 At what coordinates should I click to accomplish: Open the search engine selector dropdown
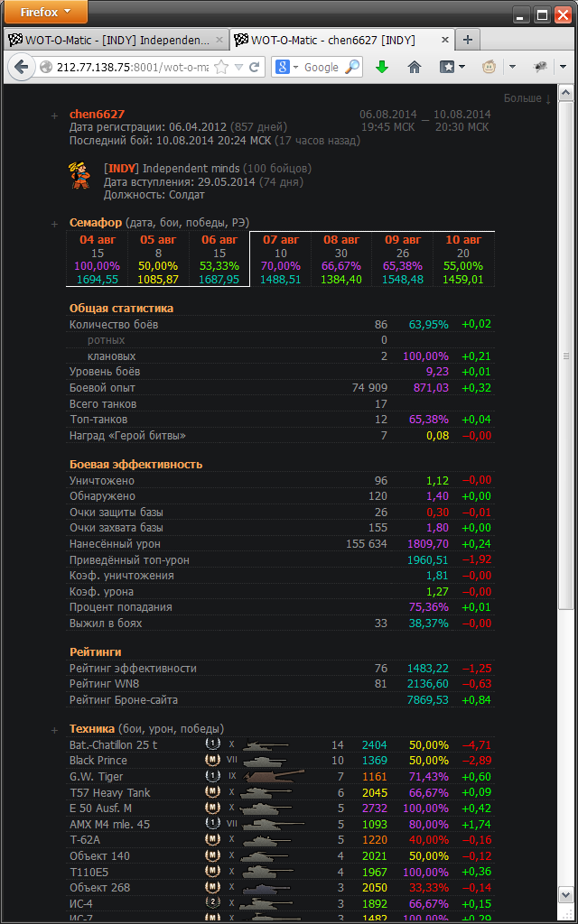coord(287,67)
